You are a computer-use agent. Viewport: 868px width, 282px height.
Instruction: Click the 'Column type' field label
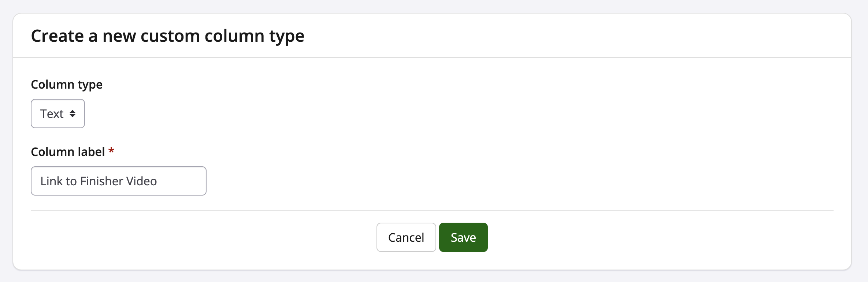click(x=67, y=85)
